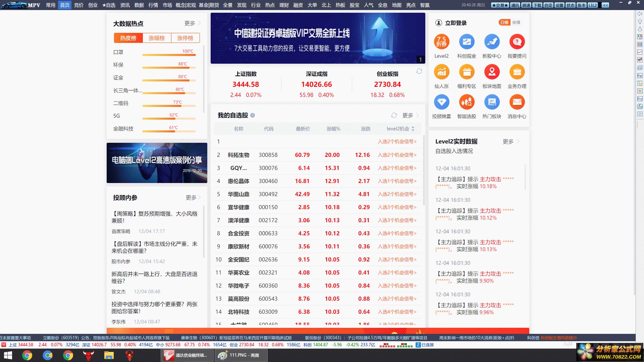Viewport: 644px width, 362px height.
Task: Expand 更多 in Level2实时数据 panel
Action: [x=511, y=141]
